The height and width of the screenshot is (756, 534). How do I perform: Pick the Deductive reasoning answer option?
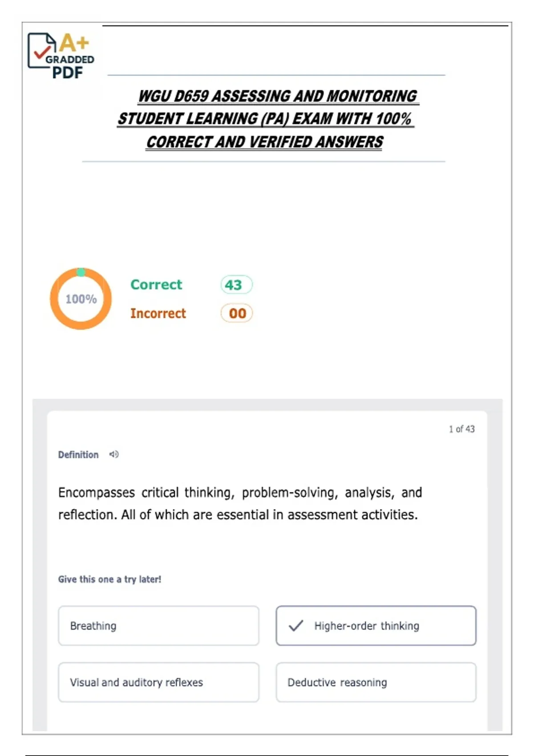point(376,682)
